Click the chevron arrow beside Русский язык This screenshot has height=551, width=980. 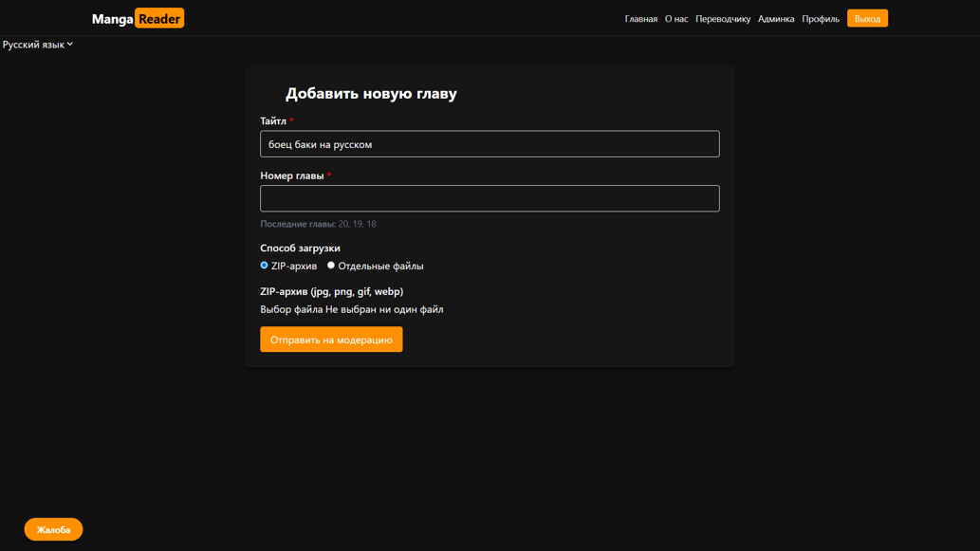coord(70,45)
